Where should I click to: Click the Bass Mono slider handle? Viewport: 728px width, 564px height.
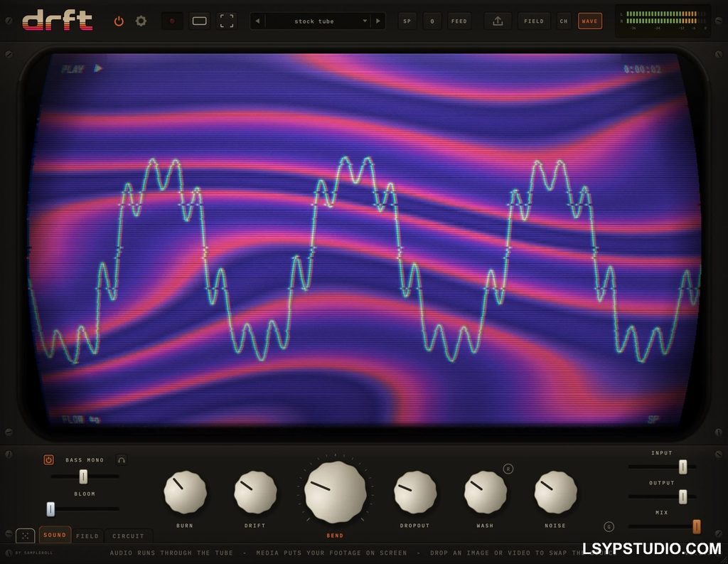pyautogui.click(x=83, y=477)
